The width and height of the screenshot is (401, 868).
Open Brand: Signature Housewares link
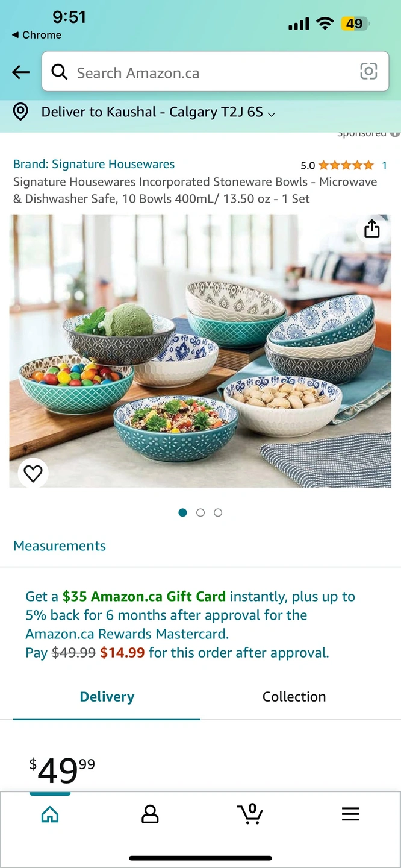(94, 164)
